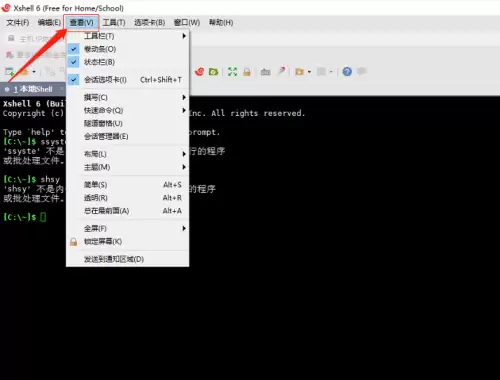The width and height of the screenshot is (500, 380).
Task: Open the 工具(T) Tools menu
Action: click(114, 22)
